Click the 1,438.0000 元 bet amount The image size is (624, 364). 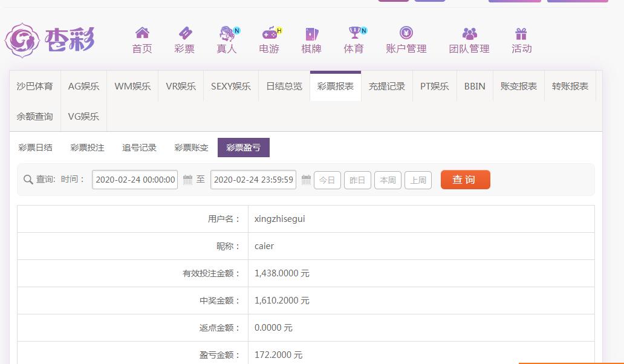[282, 273]
